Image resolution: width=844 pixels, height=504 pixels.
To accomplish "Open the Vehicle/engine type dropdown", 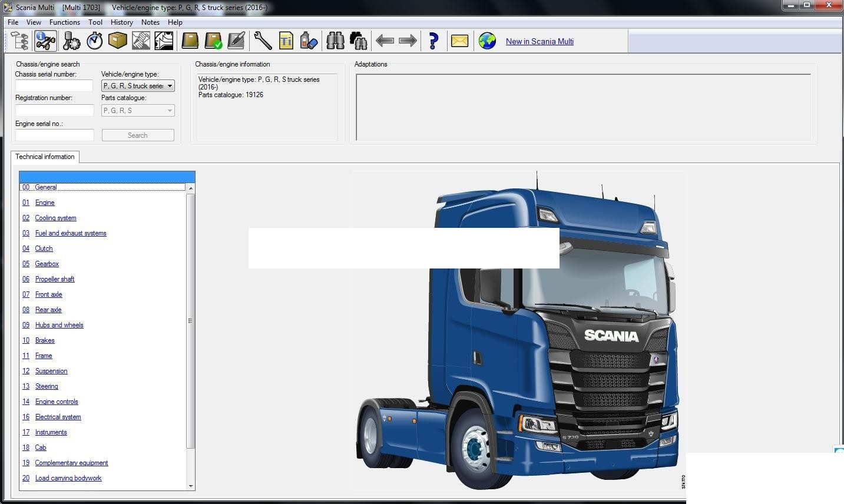I will coord(170,85).
